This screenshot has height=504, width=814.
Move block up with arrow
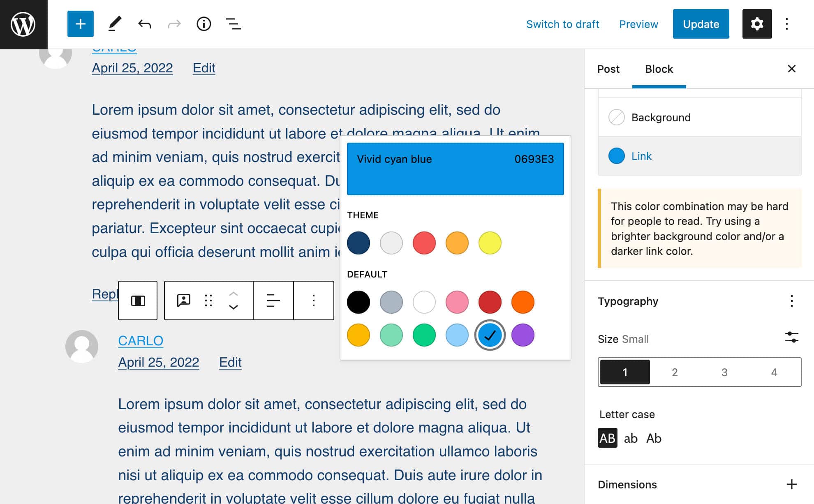(x=234, y=294)
